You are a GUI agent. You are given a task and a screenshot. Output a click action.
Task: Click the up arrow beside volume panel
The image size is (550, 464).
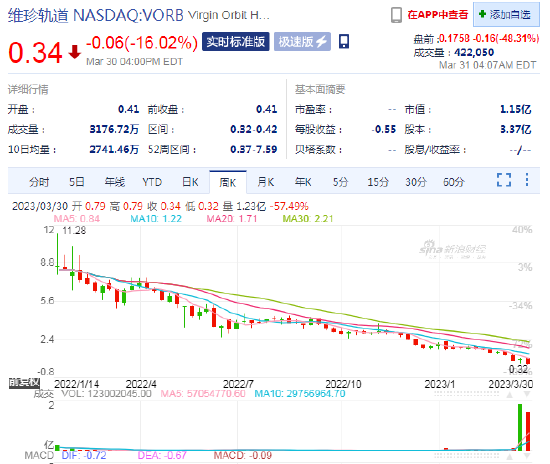510,395
